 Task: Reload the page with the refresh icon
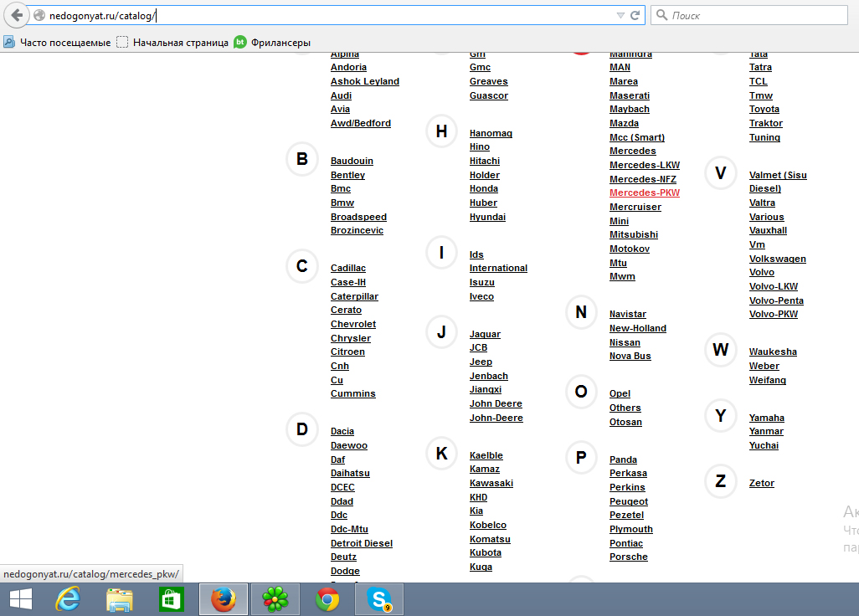[x=635, y=15]
